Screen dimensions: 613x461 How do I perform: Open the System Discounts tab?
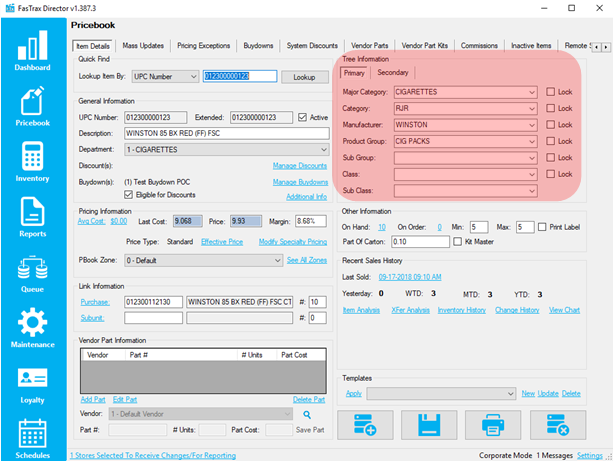pos(312,46)
